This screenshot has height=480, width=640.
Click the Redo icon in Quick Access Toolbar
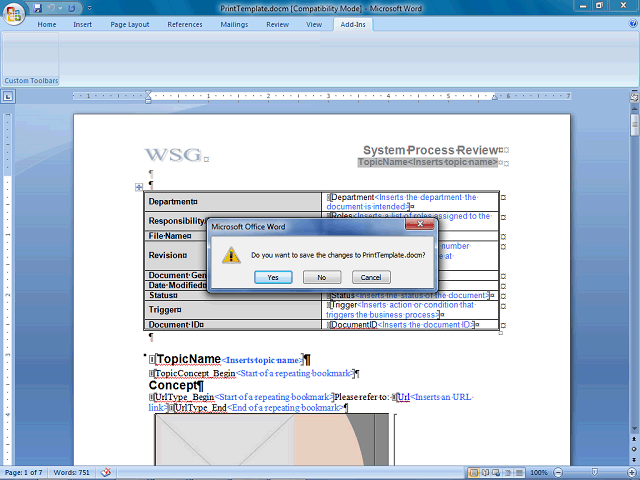click(x=72, y=8)
